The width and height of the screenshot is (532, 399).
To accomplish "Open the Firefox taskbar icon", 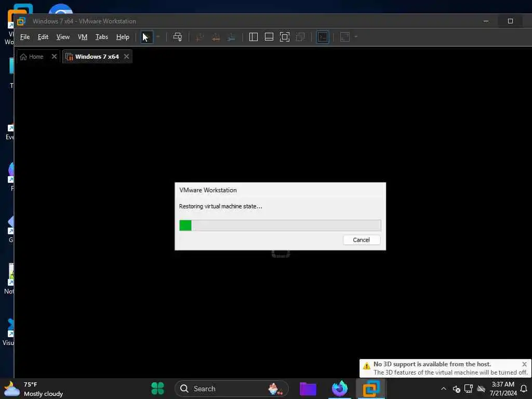I will (340, 389).
